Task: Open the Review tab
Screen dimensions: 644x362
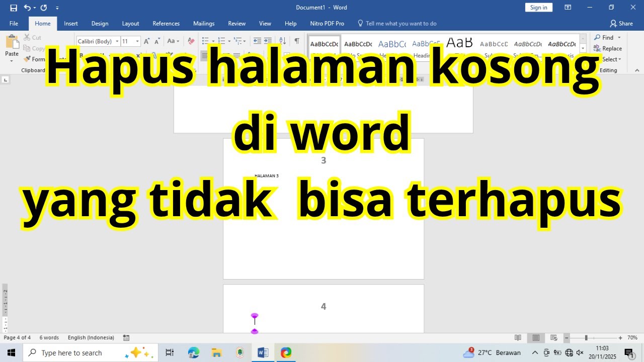Action: coord(236,24)
